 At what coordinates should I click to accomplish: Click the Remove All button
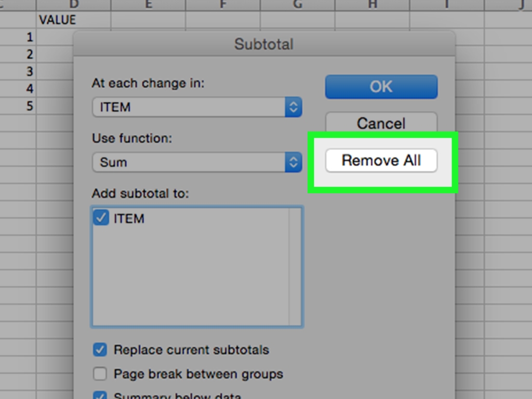[x=381, y=161]
